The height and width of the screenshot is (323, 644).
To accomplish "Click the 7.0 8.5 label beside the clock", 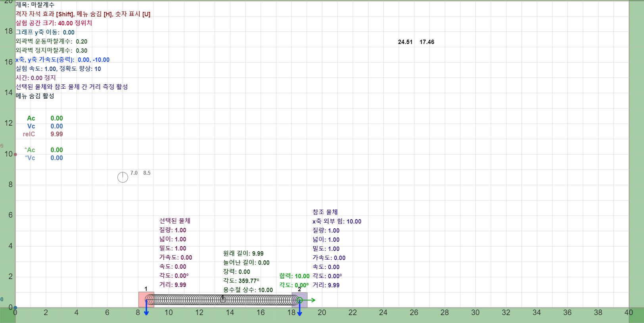I will (140, 173).
